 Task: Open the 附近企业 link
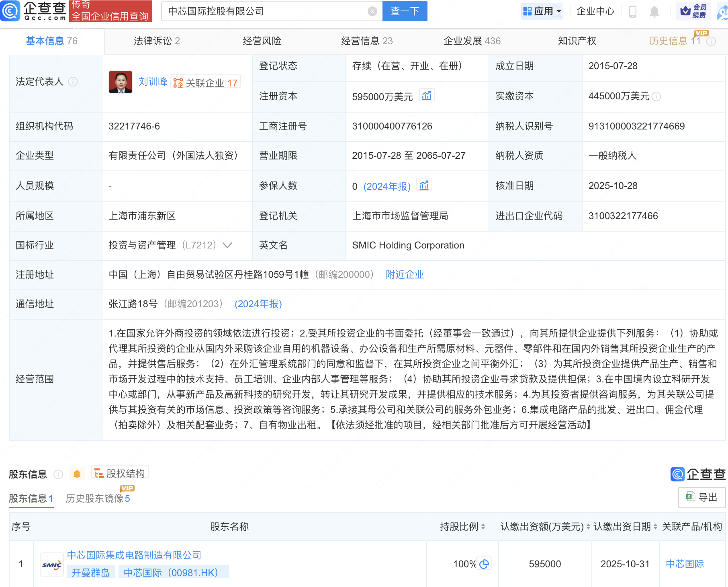tap(405, 275)
